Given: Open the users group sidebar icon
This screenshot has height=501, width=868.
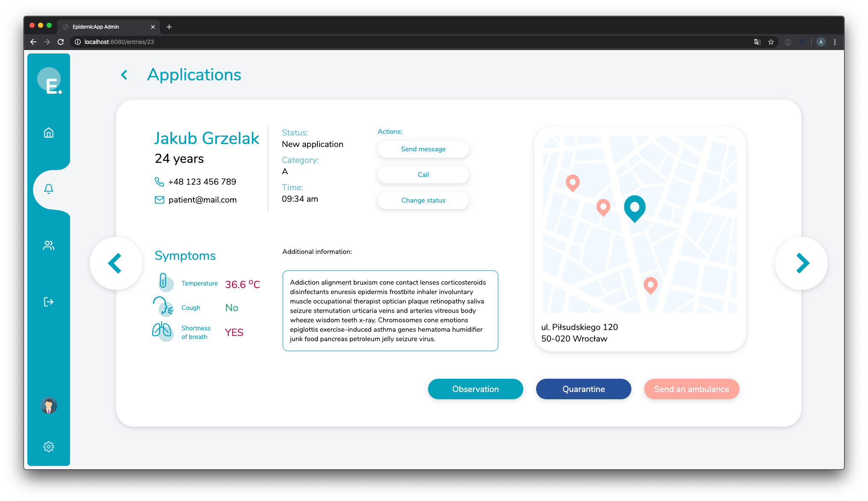Looking at the screenshot, I should click(49, 245).
